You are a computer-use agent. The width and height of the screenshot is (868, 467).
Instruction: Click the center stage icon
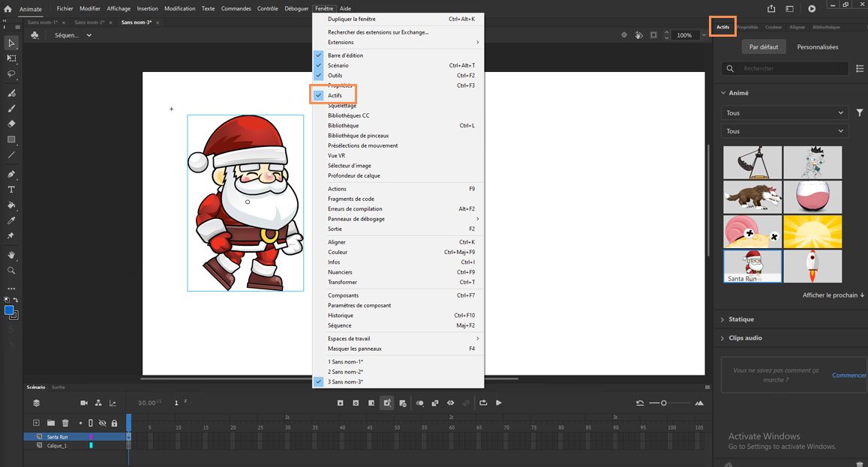tap(624, 35)
